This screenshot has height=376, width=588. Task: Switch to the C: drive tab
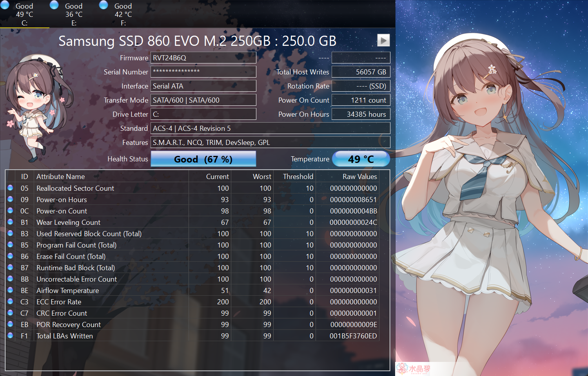[x=24, y=14]
